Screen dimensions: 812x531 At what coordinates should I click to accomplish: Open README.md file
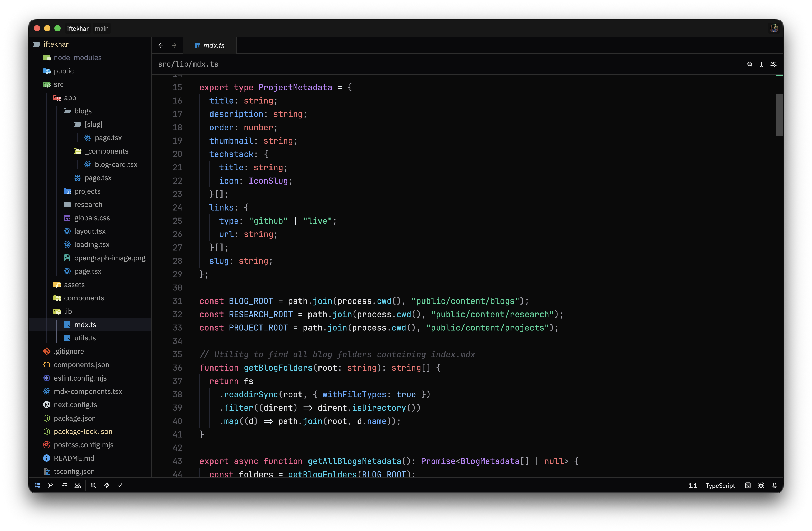(x=90, y=458)
